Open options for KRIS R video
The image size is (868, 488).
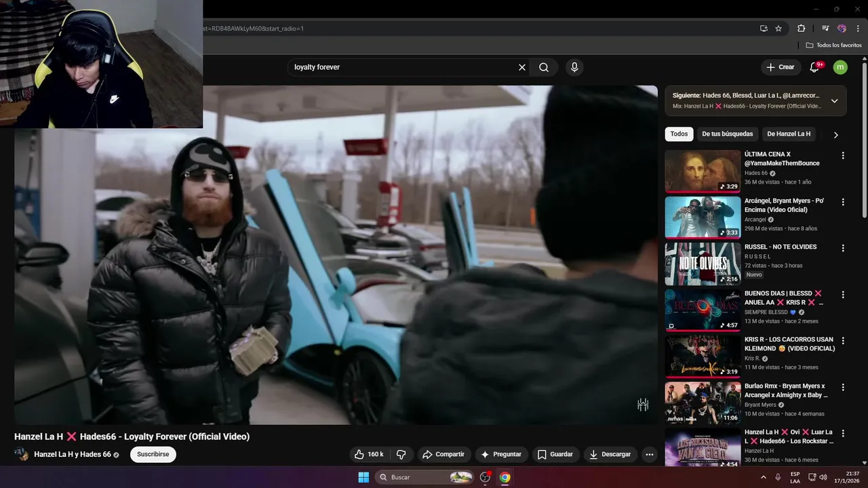(x=843, y=341)
